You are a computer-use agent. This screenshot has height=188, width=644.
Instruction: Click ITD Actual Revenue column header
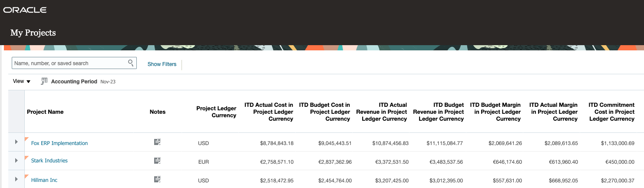click(382, 112)
